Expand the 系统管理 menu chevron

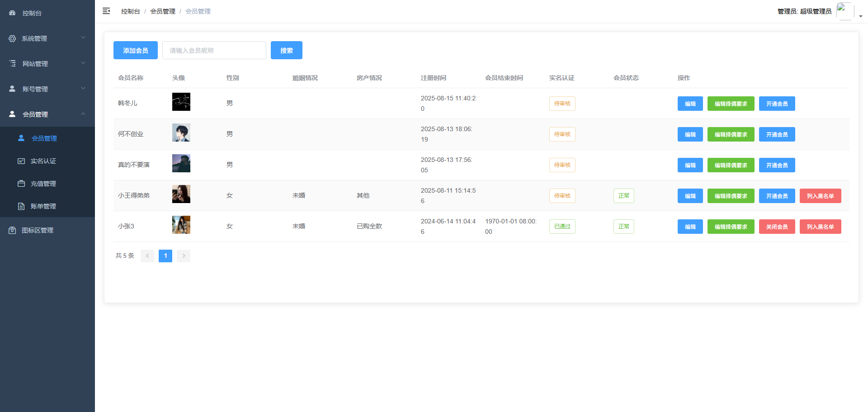(83, 38)
